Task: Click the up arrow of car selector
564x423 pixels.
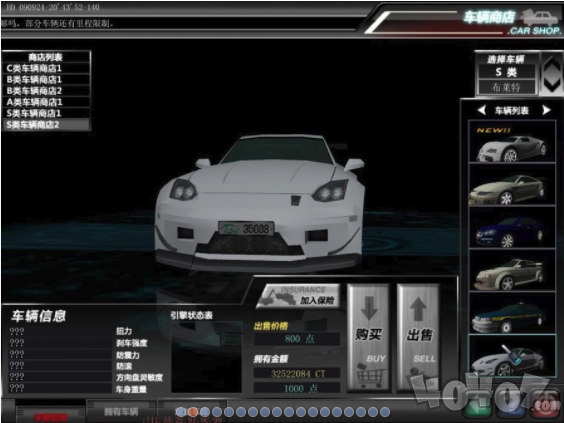Action: 551,64
